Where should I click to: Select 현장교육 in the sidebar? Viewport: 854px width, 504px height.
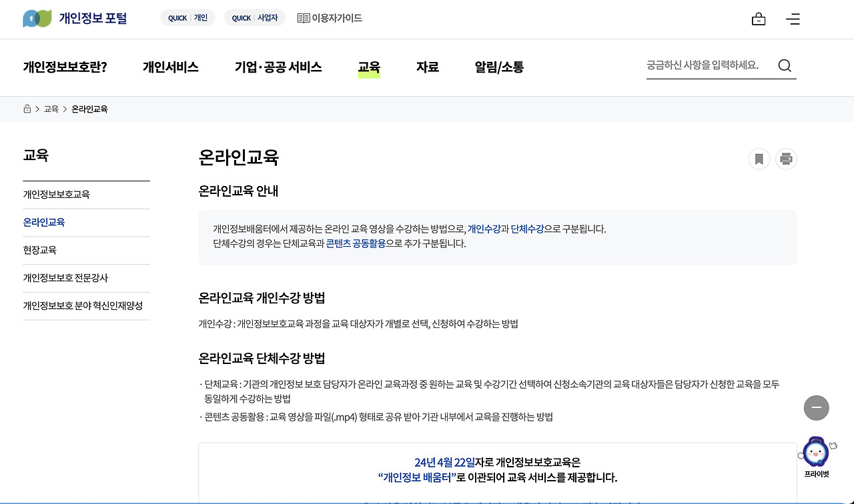[x=39, y=250]
